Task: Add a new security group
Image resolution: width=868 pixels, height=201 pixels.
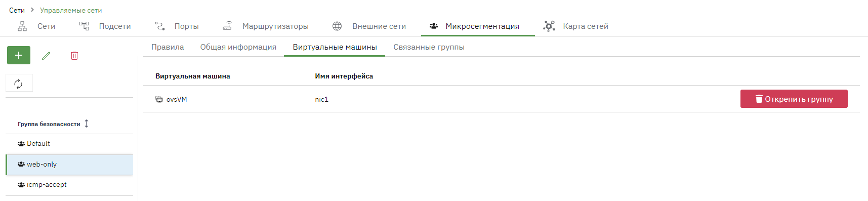Action: [19, 55]
